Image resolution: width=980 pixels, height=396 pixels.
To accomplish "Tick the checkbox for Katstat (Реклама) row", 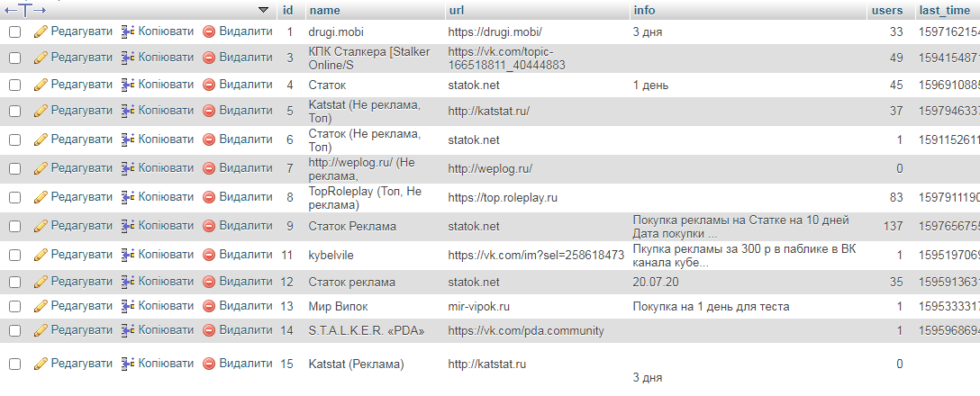I will [14, 364].
